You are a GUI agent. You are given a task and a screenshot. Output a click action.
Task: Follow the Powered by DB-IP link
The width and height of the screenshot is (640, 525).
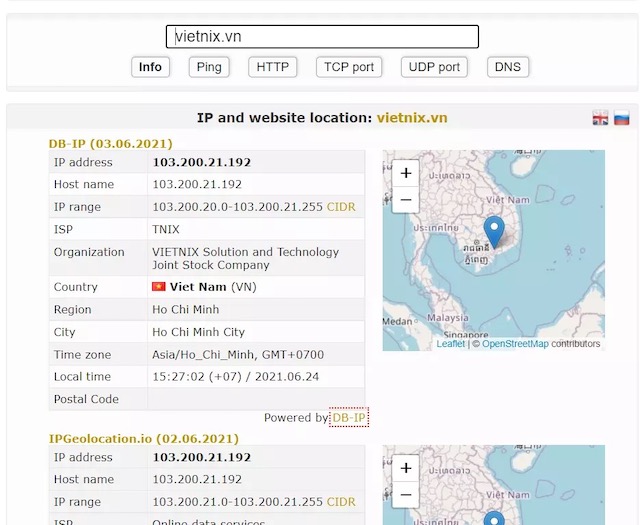[349, 418]
